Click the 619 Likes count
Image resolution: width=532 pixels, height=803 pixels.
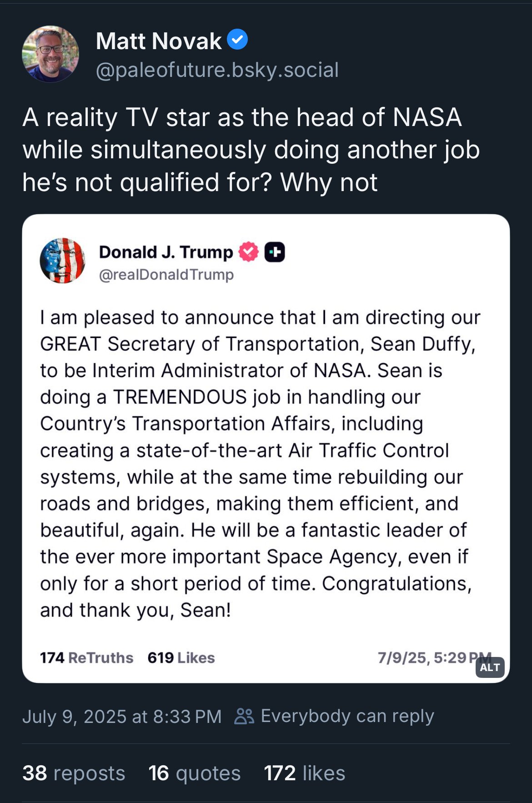coord(181,658)
